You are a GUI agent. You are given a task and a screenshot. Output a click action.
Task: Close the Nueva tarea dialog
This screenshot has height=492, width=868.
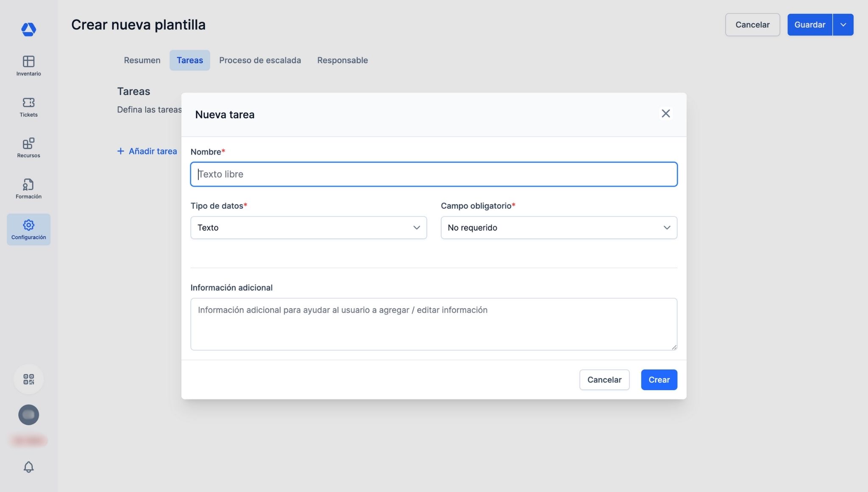click(x=665, y=113)
